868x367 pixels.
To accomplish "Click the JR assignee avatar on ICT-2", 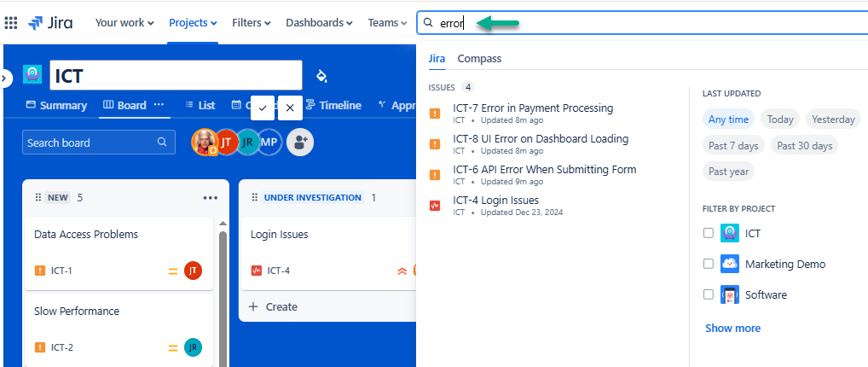I will [x=194, y=347].
